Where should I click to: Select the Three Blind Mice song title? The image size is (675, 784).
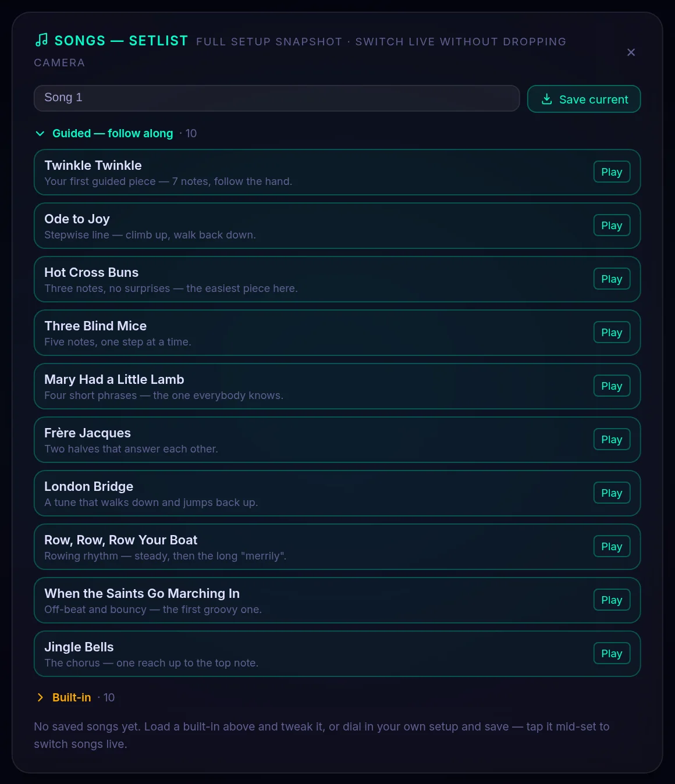click(x=95, y=326)
